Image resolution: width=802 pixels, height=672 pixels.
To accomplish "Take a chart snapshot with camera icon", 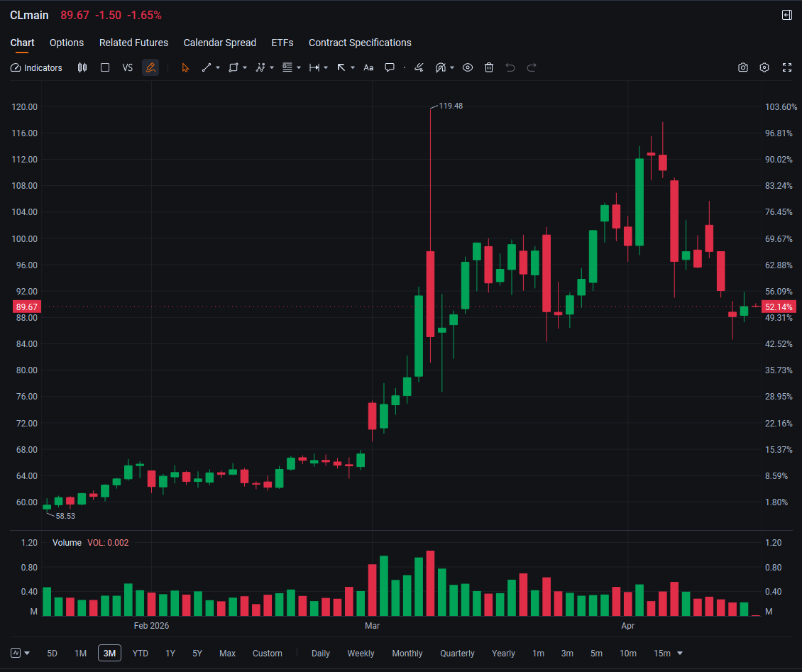I will pyautogui.click(x=742, y=67).
